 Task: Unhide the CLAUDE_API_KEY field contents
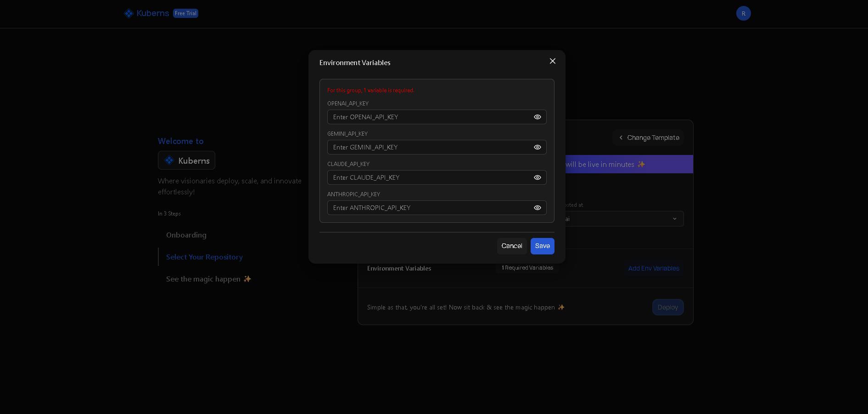pos(537,177)
